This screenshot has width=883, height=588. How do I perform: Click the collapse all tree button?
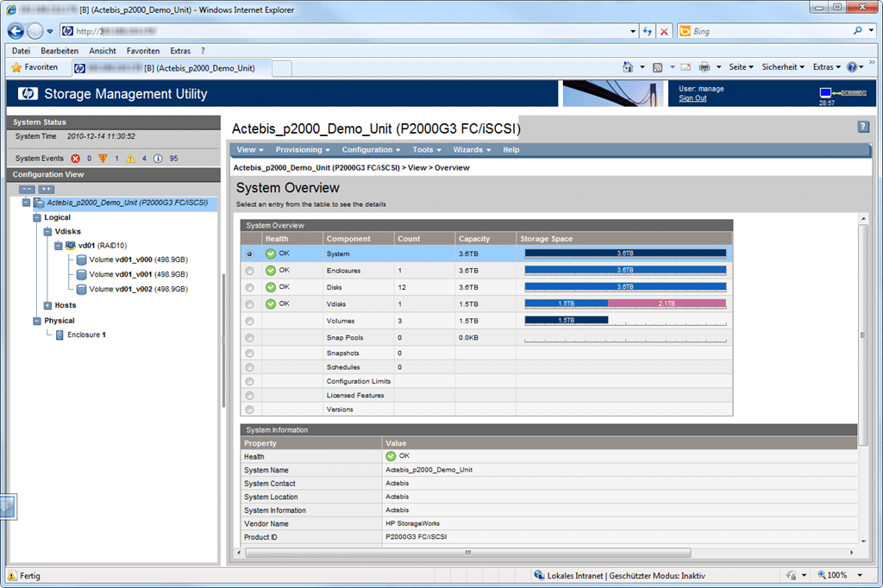[x=27, y=189]
